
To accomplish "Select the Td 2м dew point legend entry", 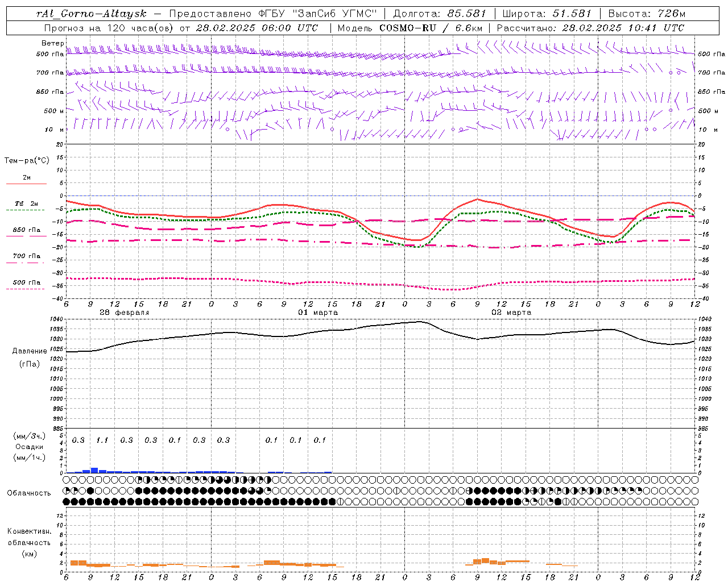I will 26,203.
